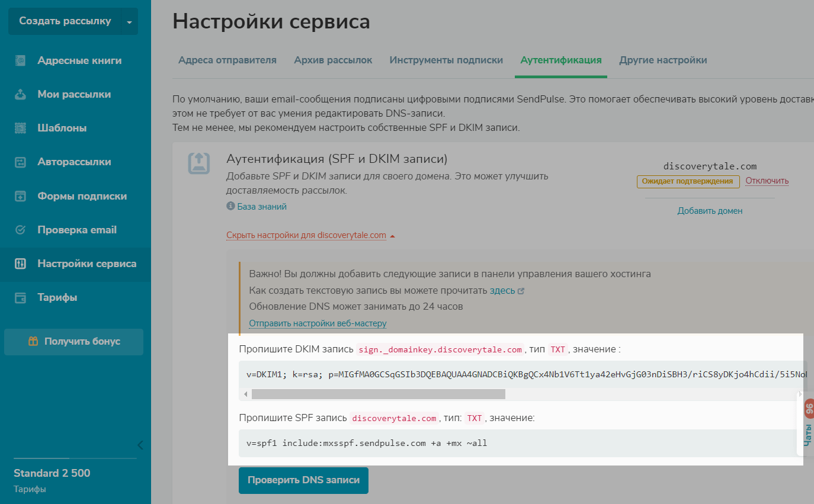Click the SPF value v=spf1 field
This screenshot has height=504, width=814.
coord(523,443)
